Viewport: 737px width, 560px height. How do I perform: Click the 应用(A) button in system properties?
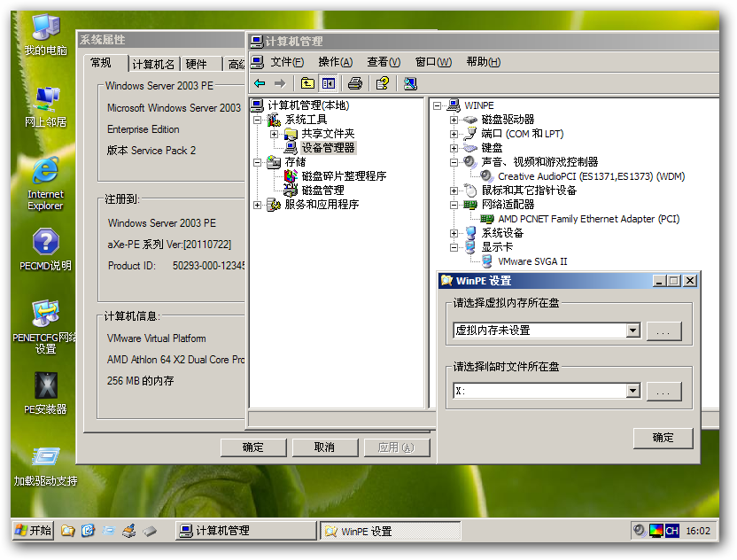coord(394,447)
